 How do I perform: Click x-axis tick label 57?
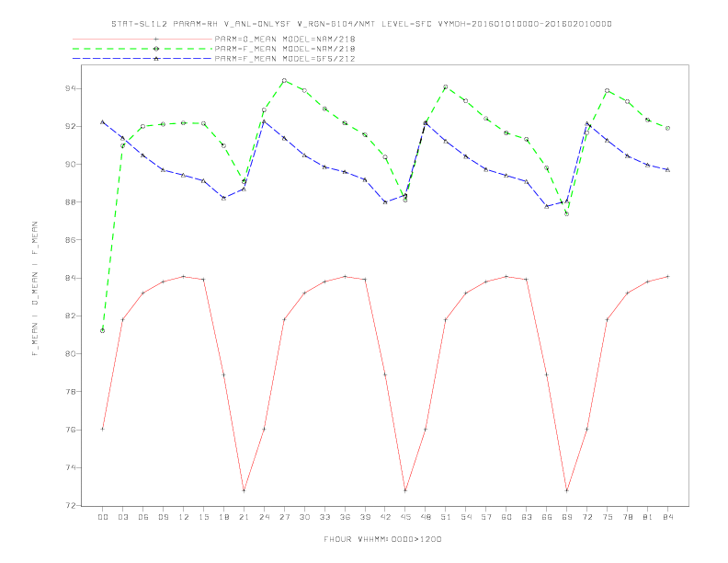(486, 517)
